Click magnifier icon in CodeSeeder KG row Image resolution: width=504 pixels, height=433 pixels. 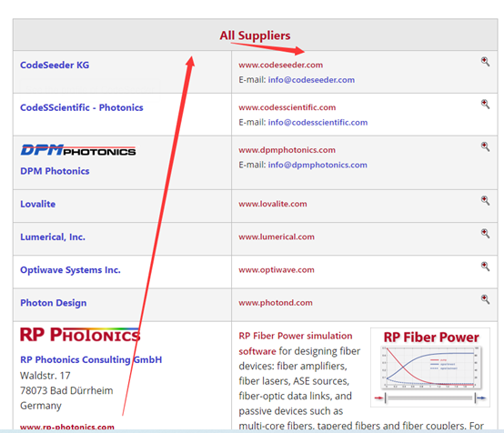tap(485, 61)
